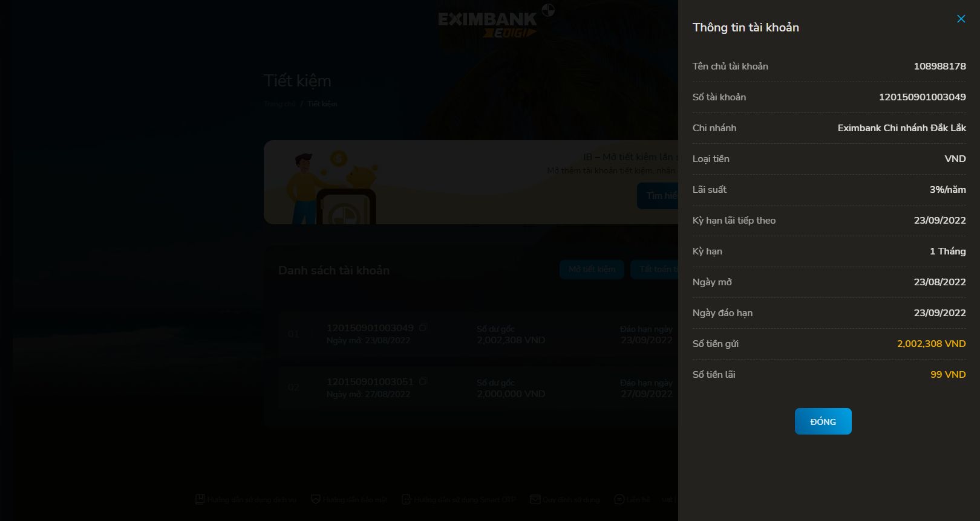The height and width of the screenshot is (521, 980).
Task: Click the Tất toán button
Action: pos(655,269)
